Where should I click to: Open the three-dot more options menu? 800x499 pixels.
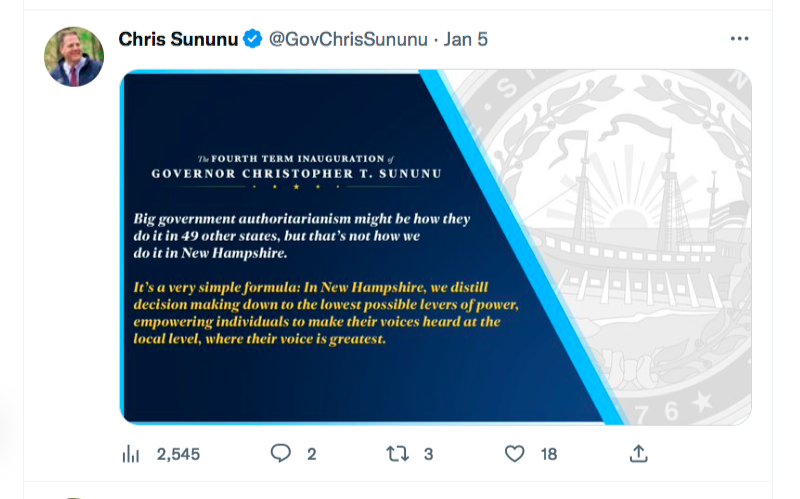point(739,39)
